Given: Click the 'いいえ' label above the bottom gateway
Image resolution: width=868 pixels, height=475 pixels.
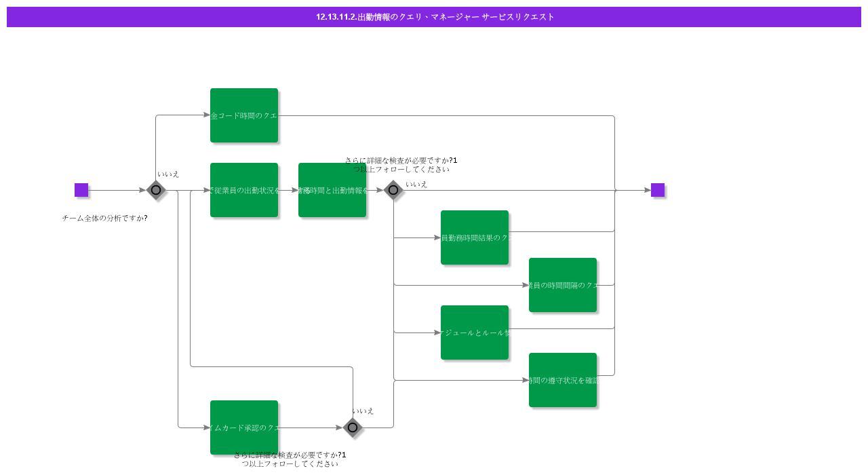Looking at the screenshot, I should click(363, 411).
